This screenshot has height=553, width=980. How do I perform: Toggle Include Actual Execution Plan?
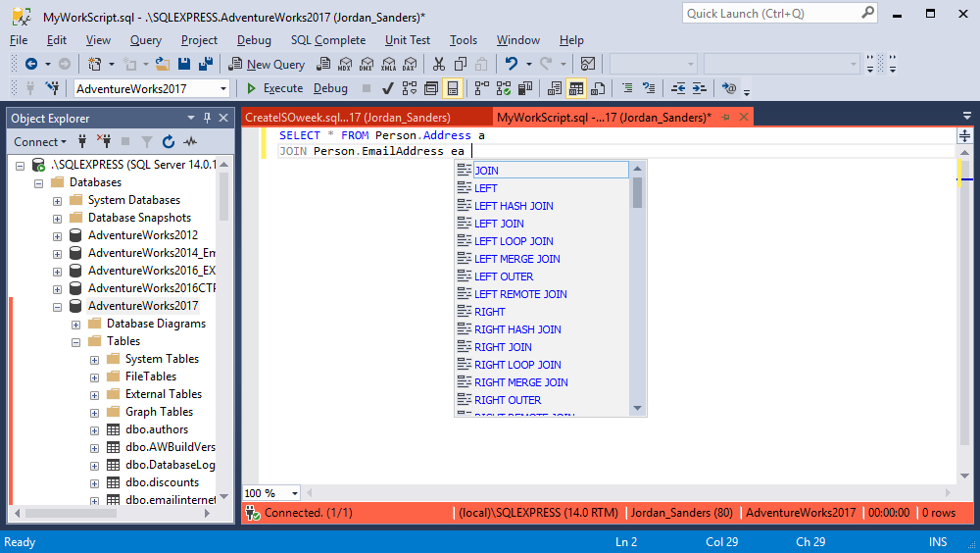point(482,88)
